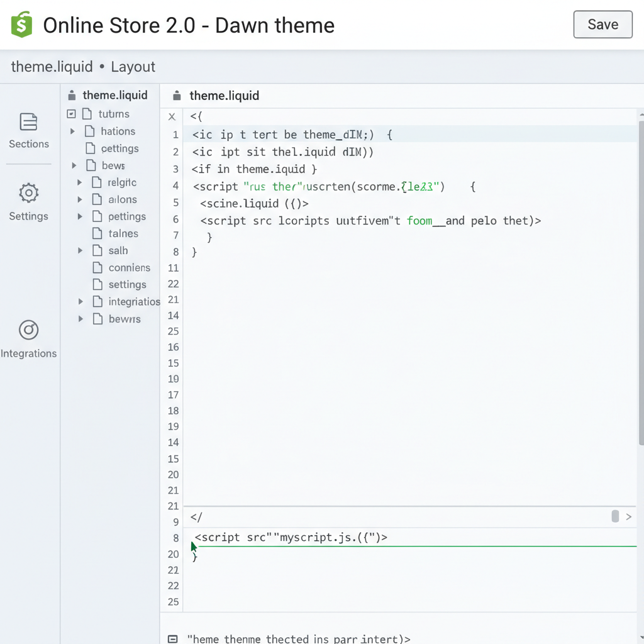This screenshot has height=644, width=644.
Task: Click code line 3 'if in theme.iquid'
Action: click(x=254, y=169)
